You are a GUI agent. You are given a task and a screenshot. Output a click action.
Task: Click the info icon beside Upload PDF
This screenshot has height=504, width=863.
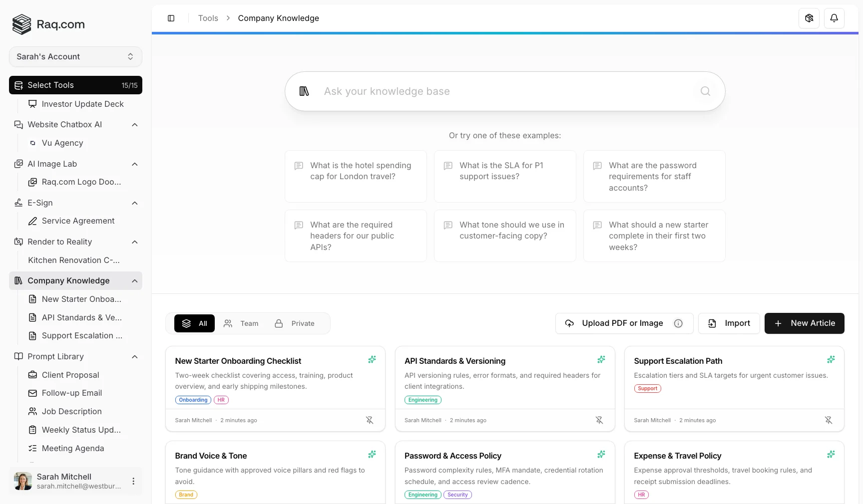pos(678,323)
